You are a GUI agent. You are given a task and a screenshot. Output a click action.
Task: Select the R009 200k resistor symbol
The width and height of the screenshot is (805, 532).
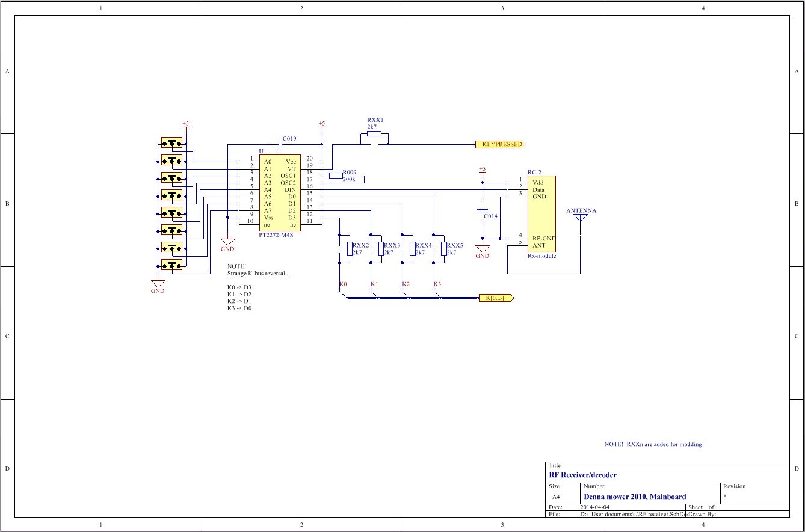[336, 176]
